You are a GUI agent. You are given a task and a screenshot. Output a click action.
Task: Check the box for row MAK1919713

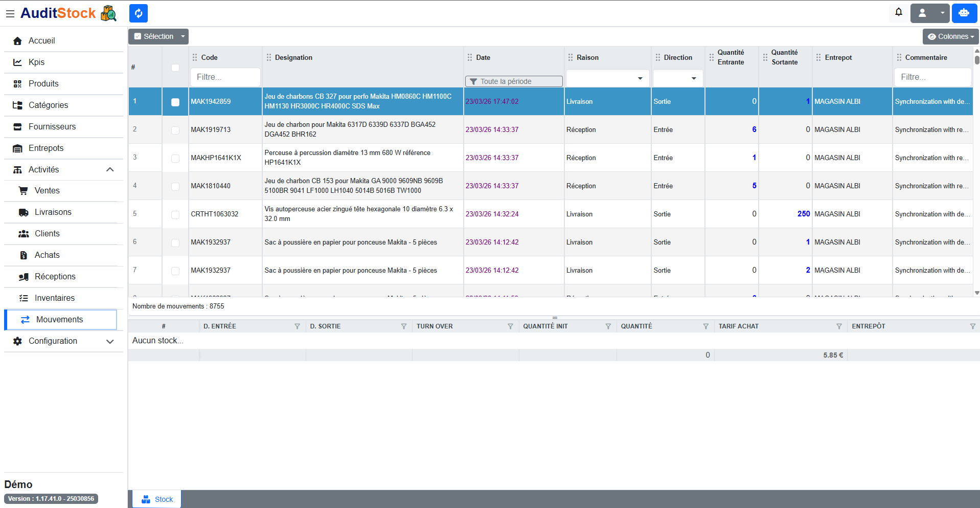(x=175, y=130)
